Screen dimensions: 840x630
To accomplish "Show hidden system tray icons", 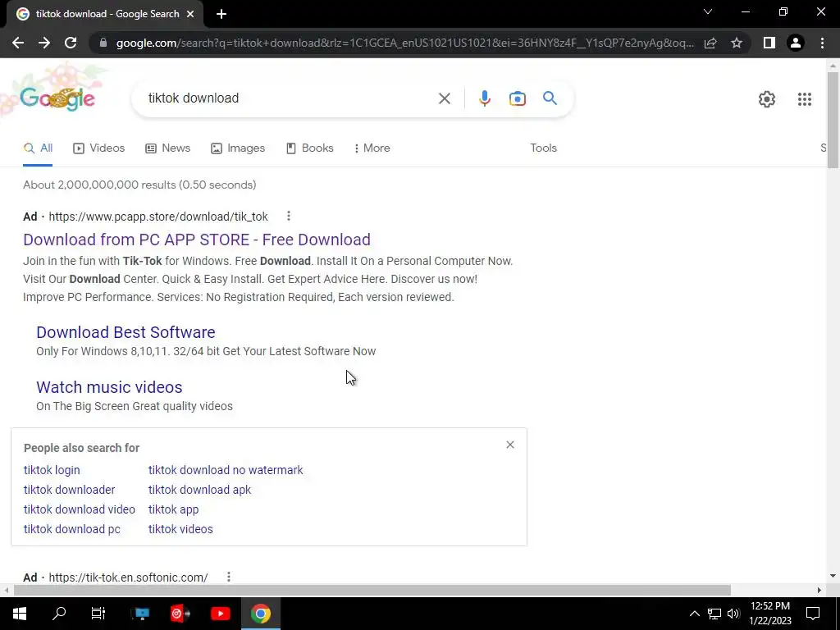I will tap(694, 614).
